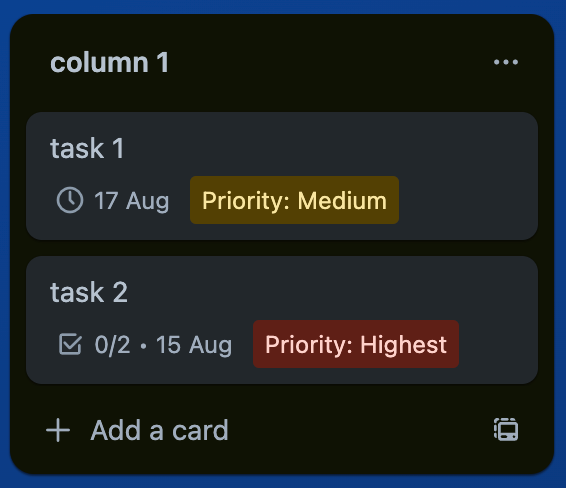Create a card from template icon
Image resolution: width=566 pixels, height=488 pixels.
tap(506, 430)
